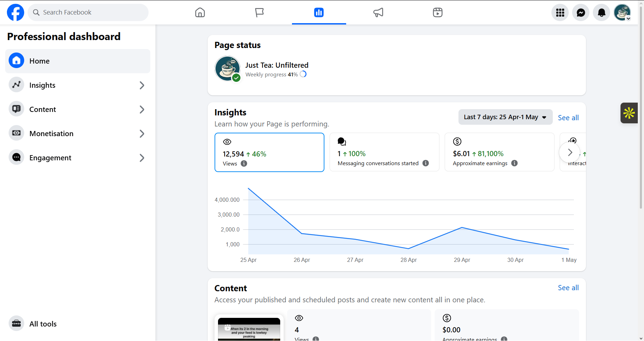Expand the Engagement sidebar chevron
The width and height of the screenshot is (644, 341).
(x=142, y=158)
